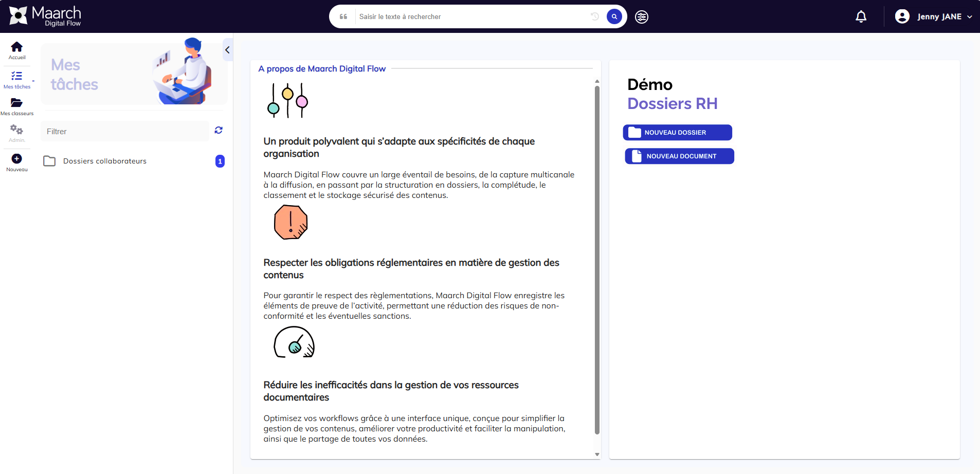Image resolution: width=980 pixels, height=474 pixels.
Task: Click the quotation marks search icon
Action: (x=343, y=16)
